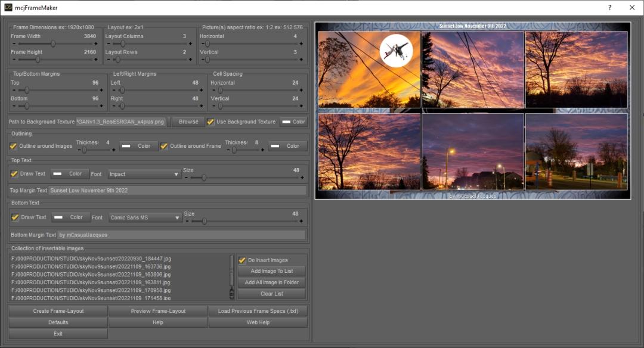
Task: Toggle the Outline around Frame checkbox
Action: tap(164, 146)
